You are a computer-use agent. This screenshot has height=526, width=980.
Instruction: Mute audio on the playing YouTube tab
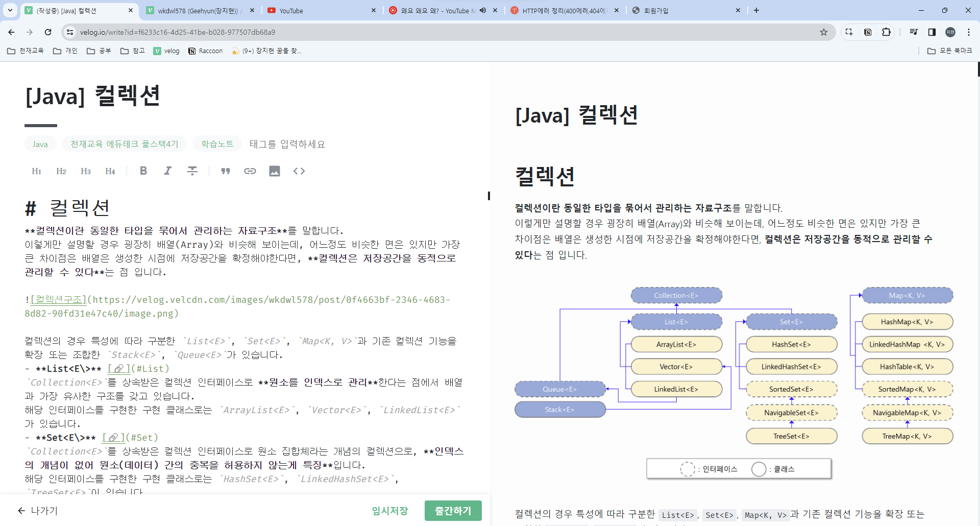483,10
